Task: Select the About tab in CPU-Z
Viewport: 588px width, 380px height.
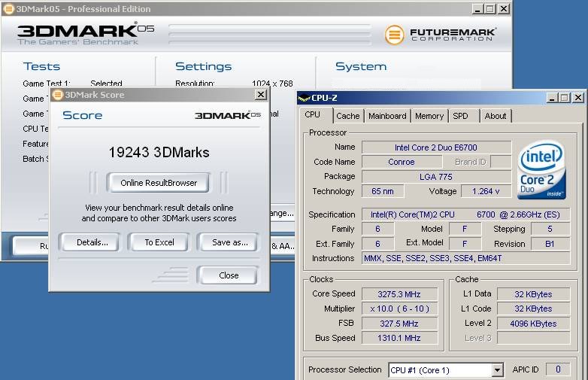Action: click(x=495, y=116)
